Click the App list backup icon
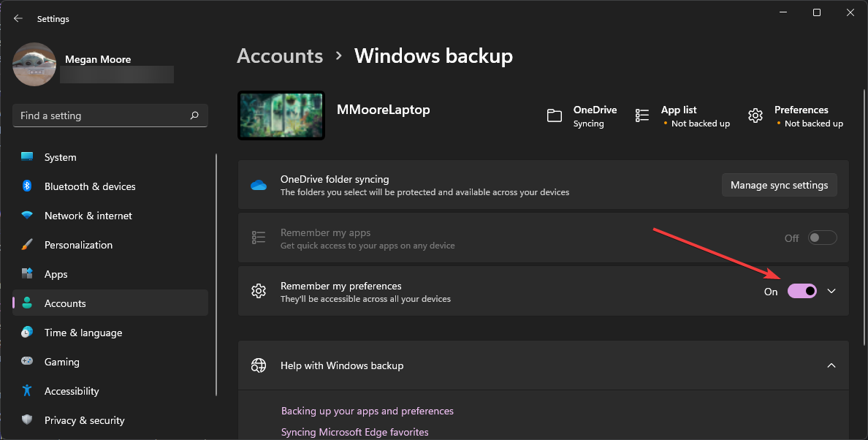The image size is (868, 440). tap(642, 115)
